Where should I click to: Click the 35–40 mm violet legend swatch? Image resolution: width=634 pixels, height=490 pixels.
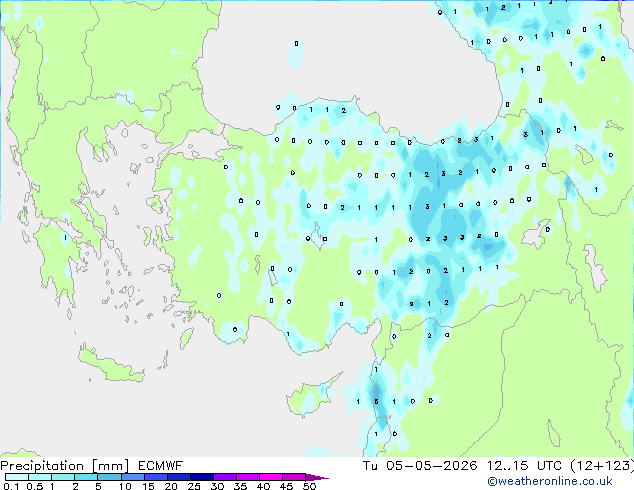coord(248,477)
